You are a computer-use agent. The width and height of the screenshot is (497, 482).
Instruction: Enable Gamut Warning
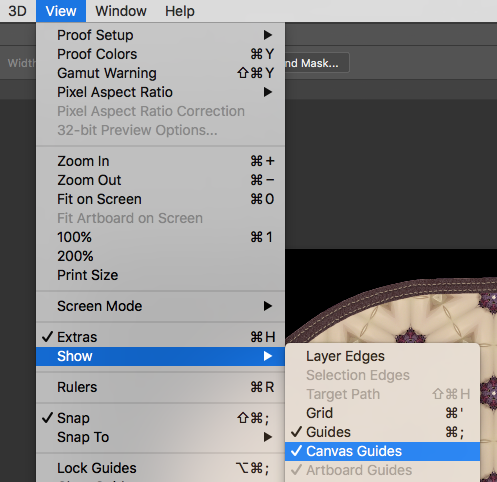[160, 73]
